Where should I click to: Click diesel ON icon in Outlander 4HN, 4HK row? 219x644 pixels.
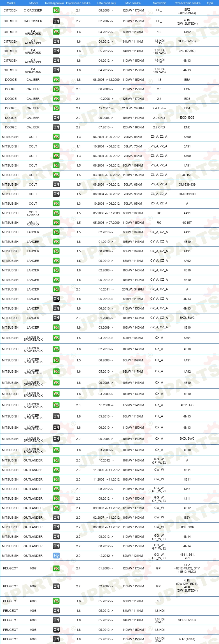pos(56,527)
